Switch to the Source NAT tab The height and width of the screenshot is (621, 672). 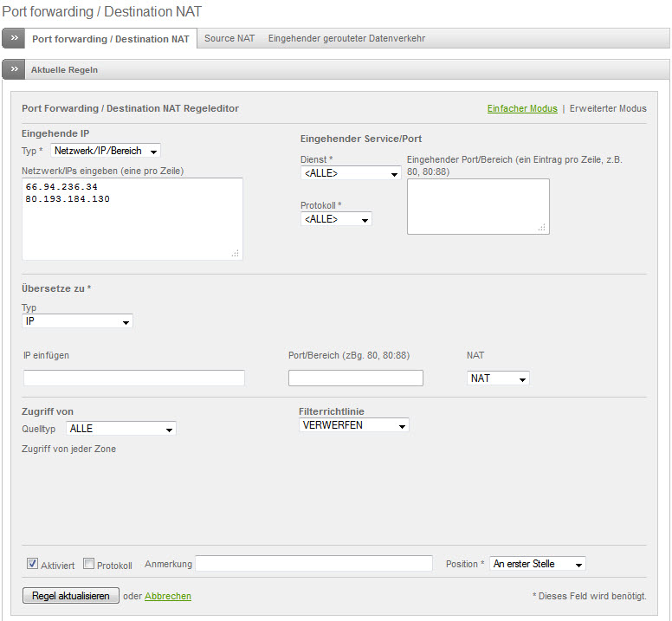point(229,39)
